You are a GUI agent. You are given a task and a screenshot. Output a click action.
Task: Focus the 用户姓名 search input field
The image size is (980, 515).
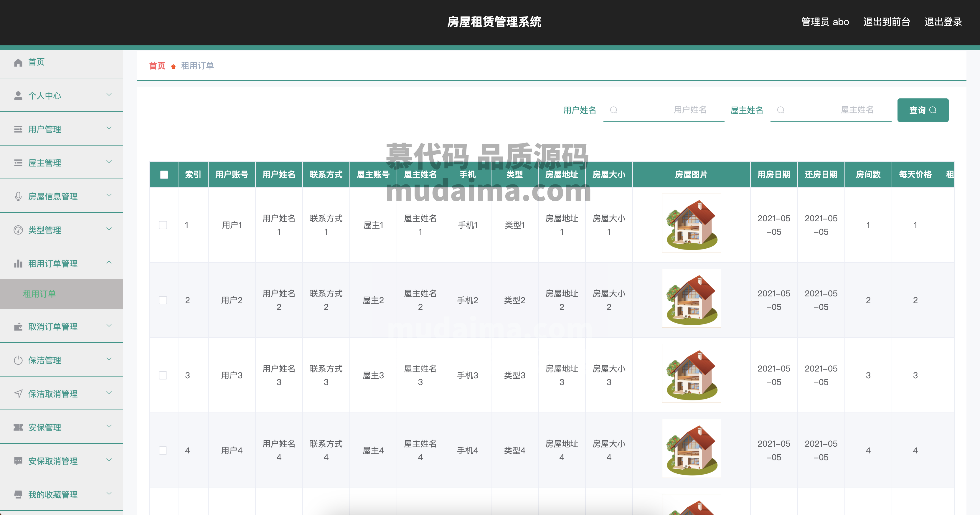coord(664,110)
